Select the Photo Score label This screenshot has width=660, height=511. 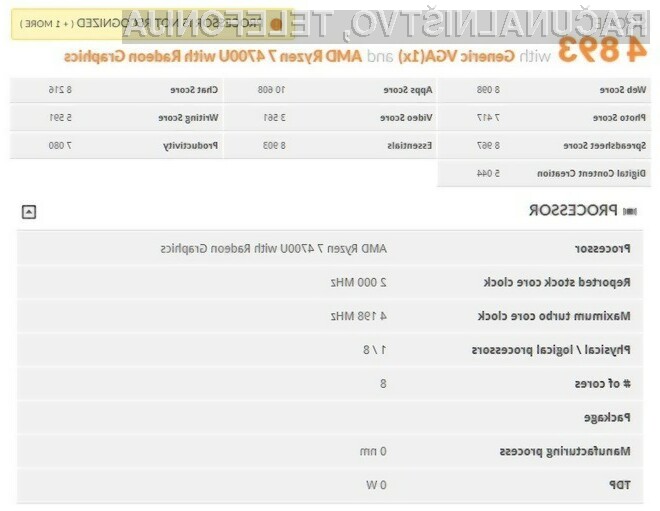pos(619,118)
